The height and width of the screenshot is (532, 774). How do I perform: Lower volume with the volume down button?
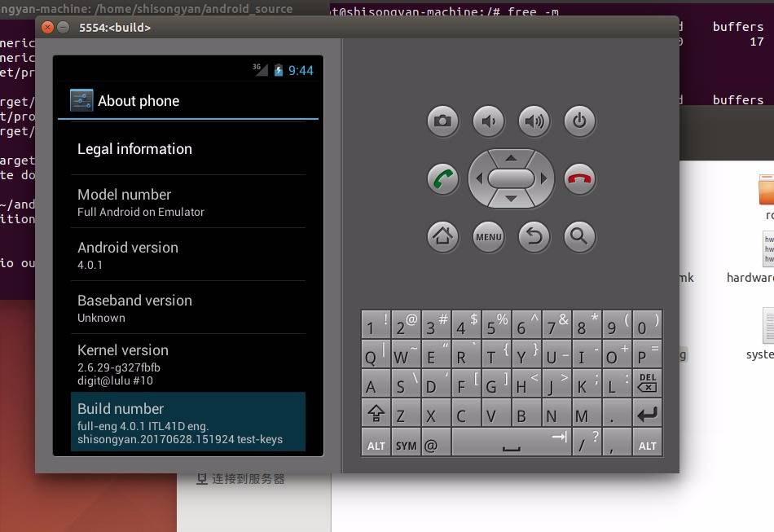coord(488,121)
